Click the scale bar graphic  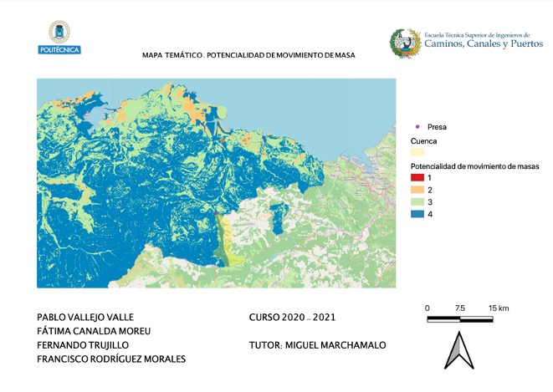pyautogui.click(x=459, y=319)
